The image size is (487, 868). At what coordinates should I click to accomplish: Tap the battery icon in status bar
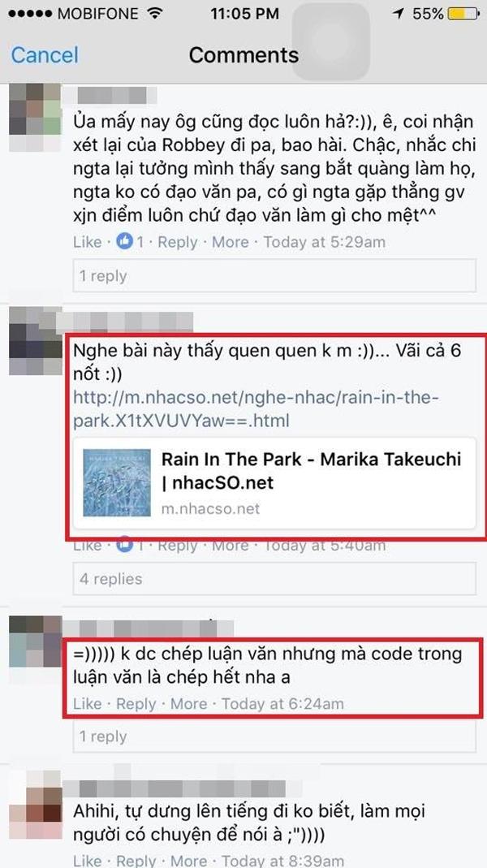[463, 14]
